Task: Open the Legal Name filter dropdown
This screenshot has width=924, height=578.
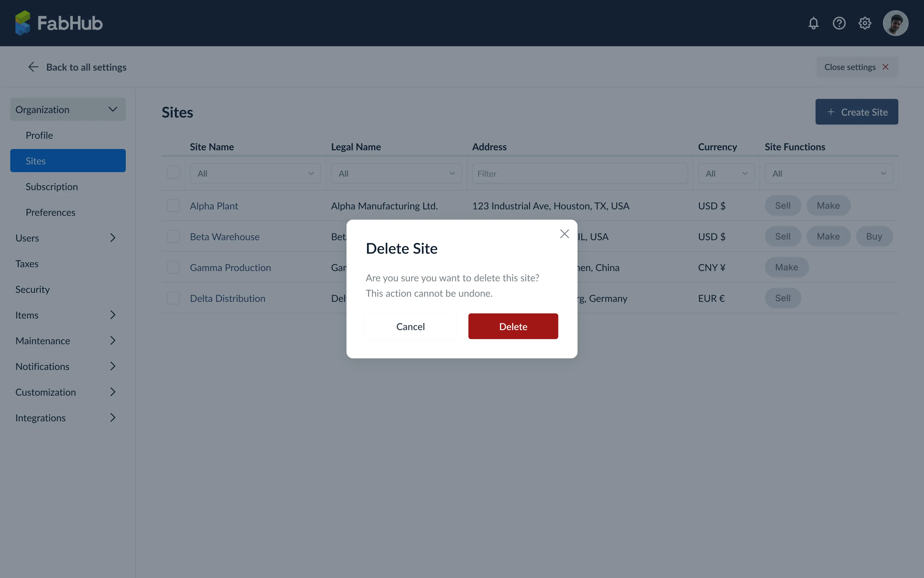Action: click(x=396, y=173)
